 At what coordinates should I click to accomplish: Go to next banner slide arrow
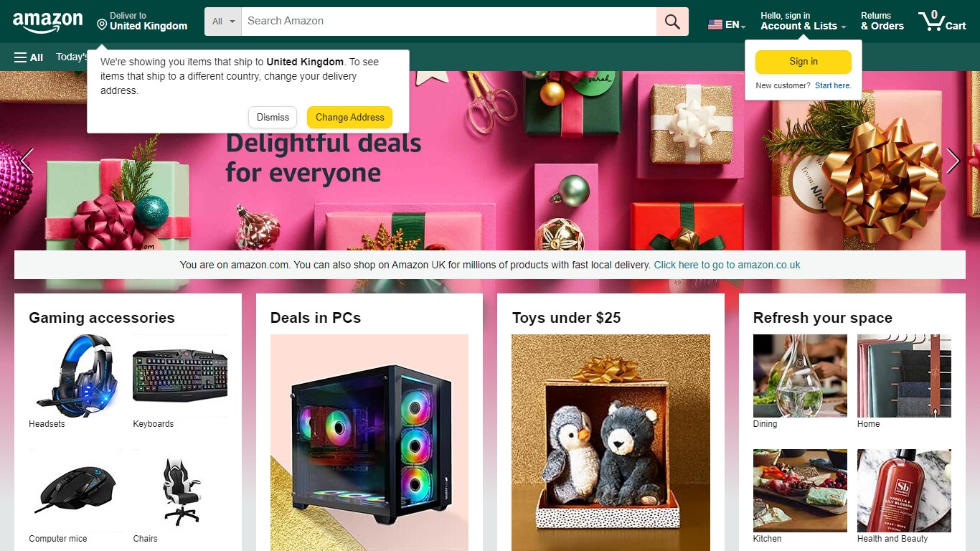click(953, 161)
